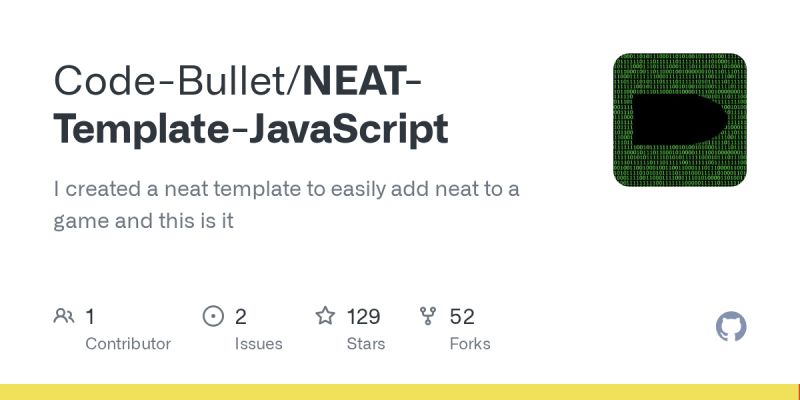Click the fork icon beside 52
This screenshot has height=400, width=800.
tap(428, 316)
